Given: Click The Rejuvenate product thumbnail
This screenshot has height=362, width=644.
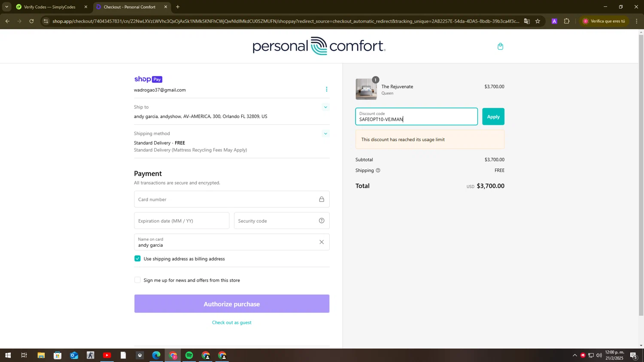Looking at the screenshot, I should point(366,89).
